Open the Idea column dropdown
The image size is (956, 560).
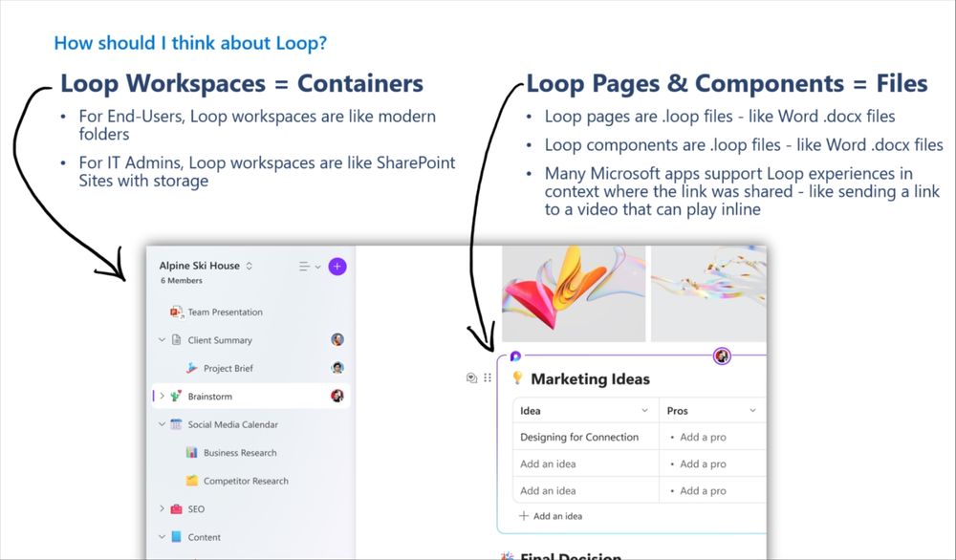tap(644, 410)
